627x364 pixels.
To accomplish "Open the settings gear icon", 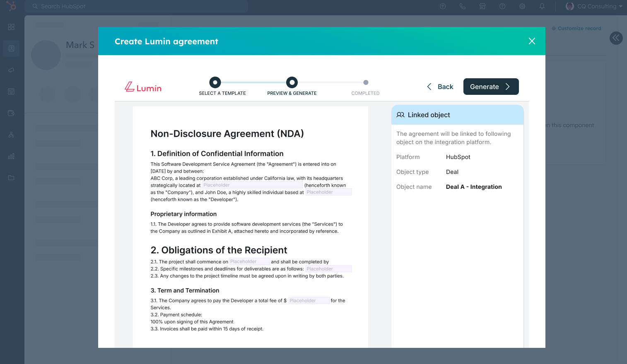I will [x=522, y=6].
